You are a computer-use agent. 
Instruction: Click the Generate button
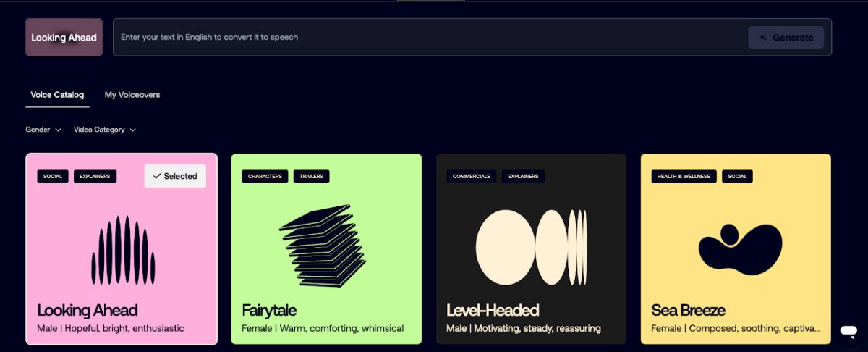(x=786, y=38)
